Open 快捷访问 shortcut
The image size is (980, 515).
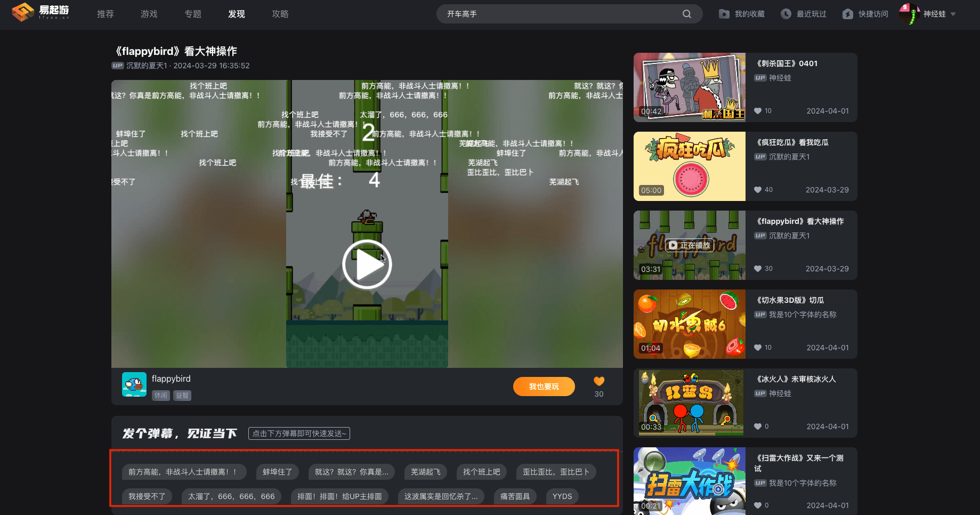865,14
